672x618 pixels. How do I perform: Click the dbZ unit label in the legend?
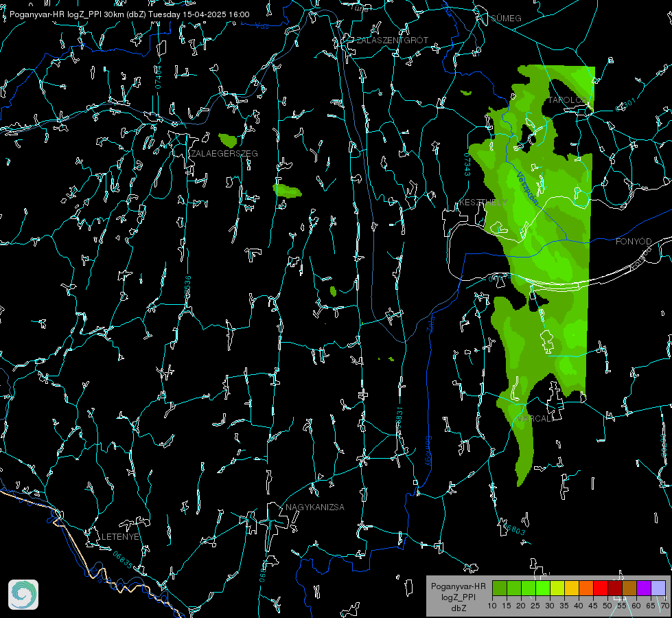pyautogui.click(x=459, y=608)
